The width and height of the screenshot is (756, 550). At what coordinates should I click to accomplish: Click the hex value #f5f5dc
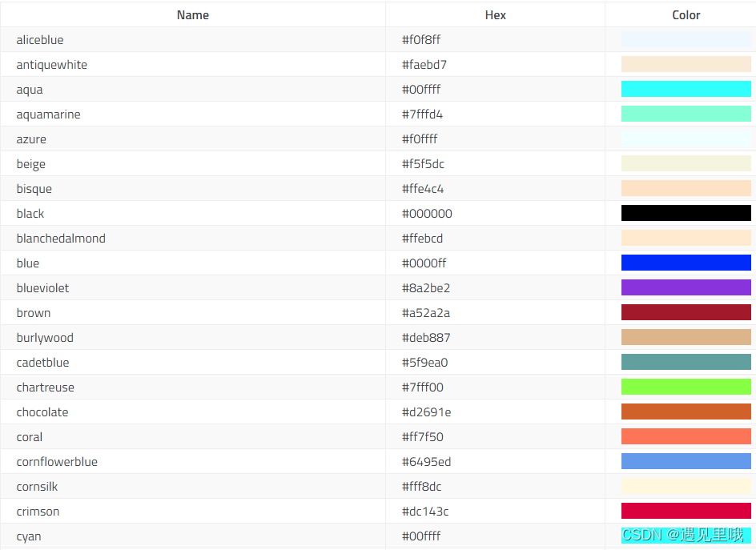coord(423,164)
